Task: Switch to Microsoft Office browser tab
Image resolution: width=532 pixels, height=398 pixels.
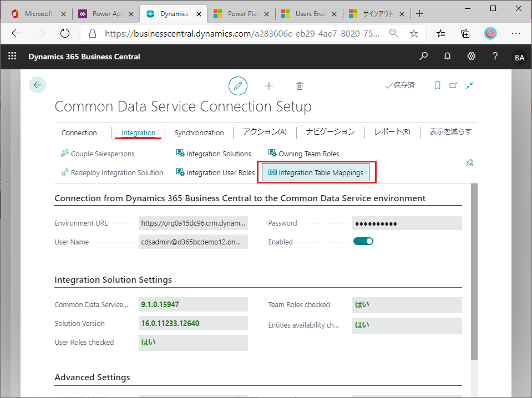Action: (38, 13)
